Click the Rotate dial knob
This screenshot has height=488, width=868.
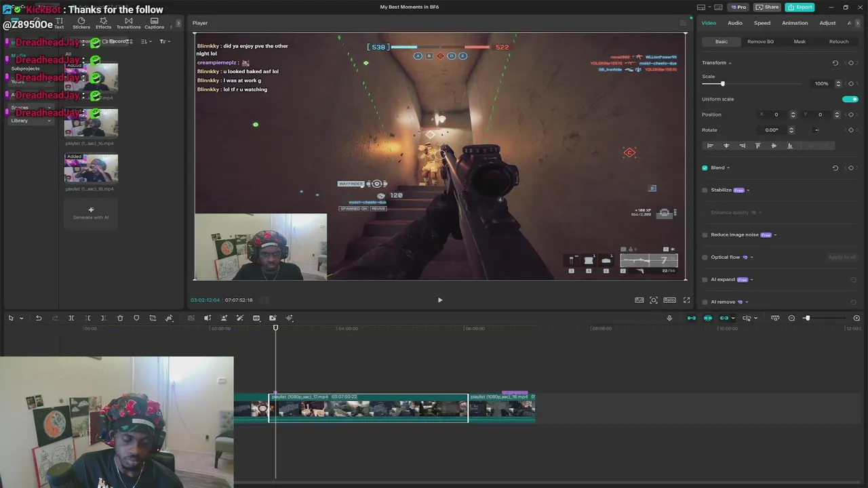(816, 130)
